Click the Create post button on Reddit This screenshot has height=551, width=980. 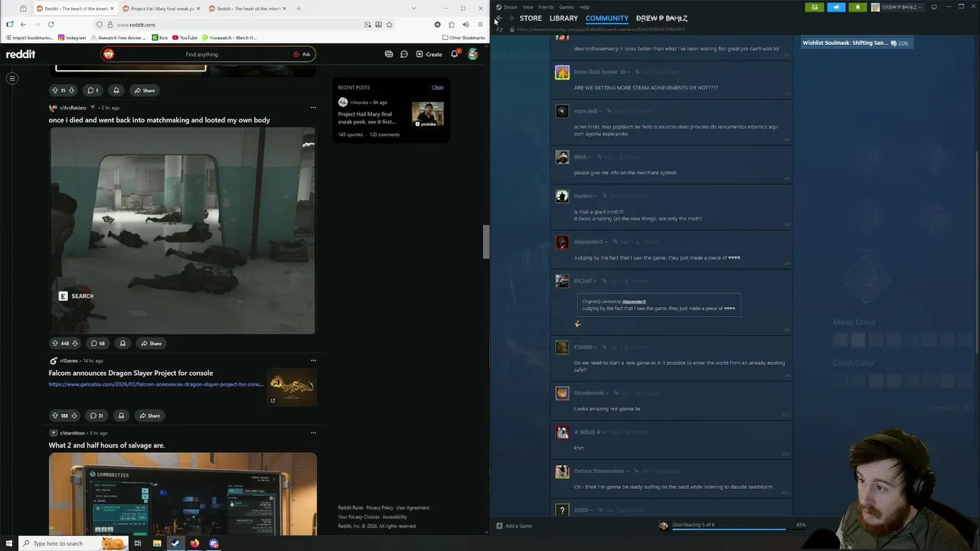coord(429,54)
